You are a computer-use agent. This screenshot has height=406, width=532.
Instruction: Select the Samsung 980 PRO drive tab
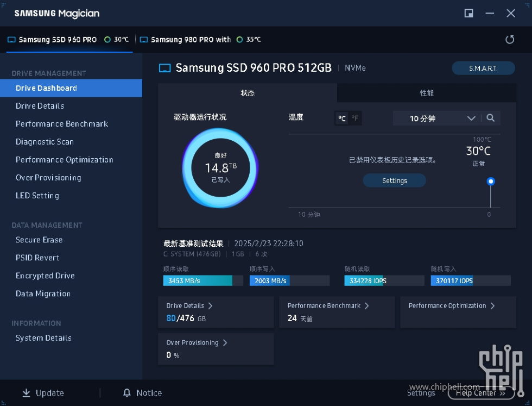tap(201, 40)
